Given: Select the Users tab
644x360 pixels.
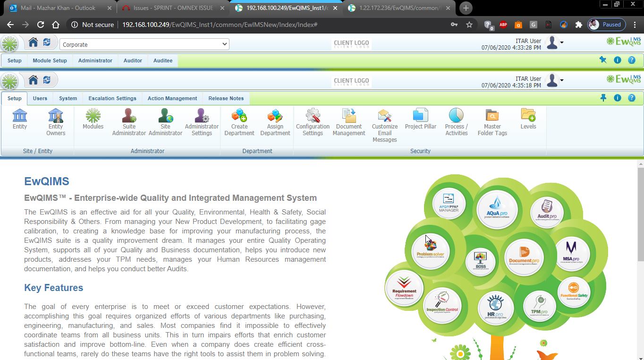Looking at the screenshot, I should pyautogui.click(x=40, y=98).
